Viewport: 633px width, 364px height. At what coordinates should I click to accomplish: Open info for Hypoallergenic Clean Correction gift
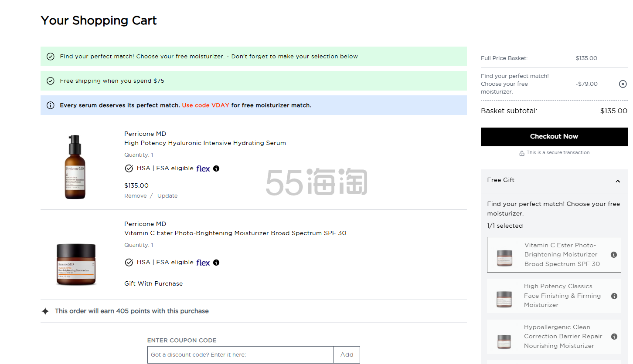point(614,337)
